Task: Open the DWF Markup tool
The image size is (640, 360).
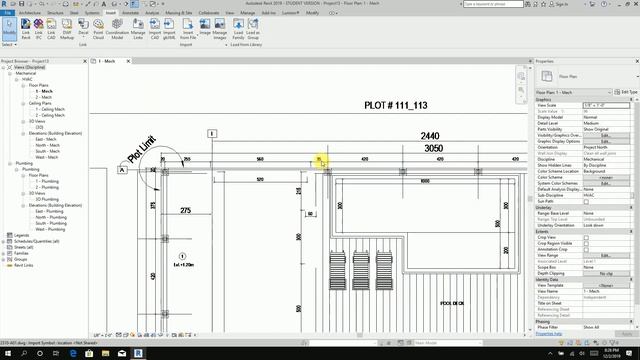Action: tap(67, 29)
